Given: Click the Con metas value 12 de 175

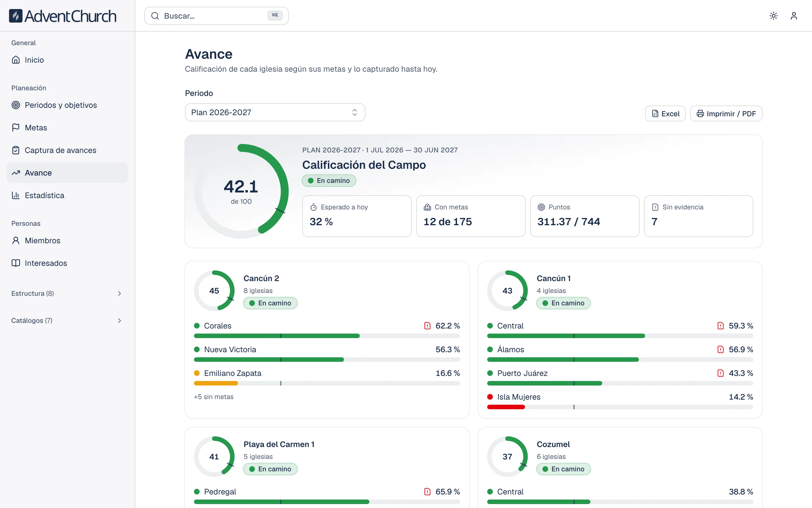Looking at the screenshot, I should click(x=448, y=222).
